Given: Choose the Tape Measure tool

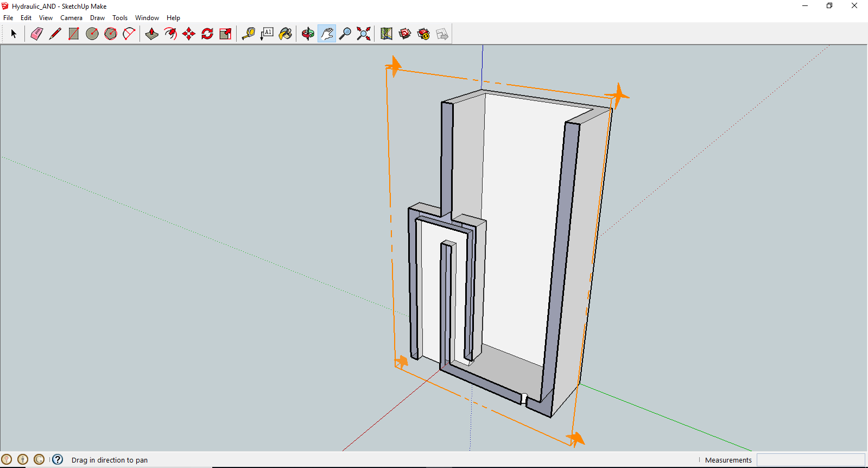Looking at the screenshot, I should 249,34.
